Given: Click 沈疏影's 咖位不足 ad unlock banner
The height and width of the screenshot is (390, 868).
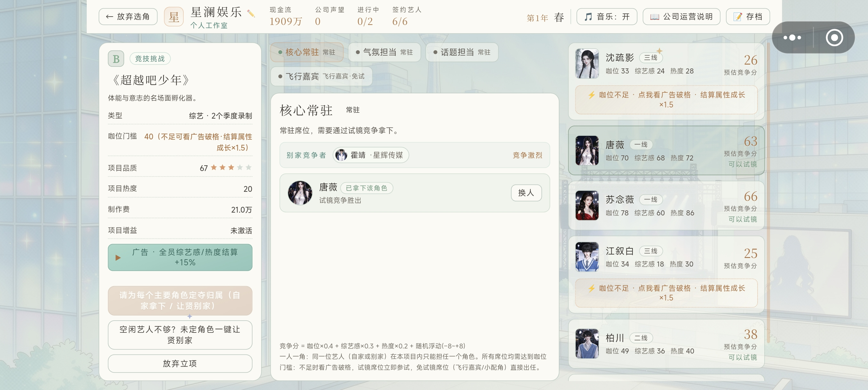Looking at the screenshot, I should coord(666,100).
